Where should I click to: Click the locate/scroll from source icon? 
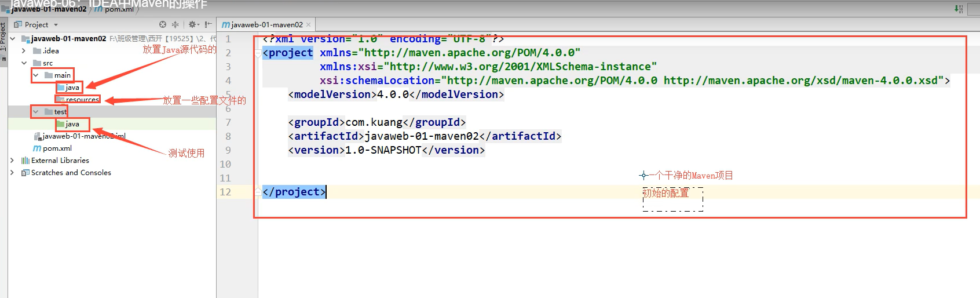click(163, 24)
